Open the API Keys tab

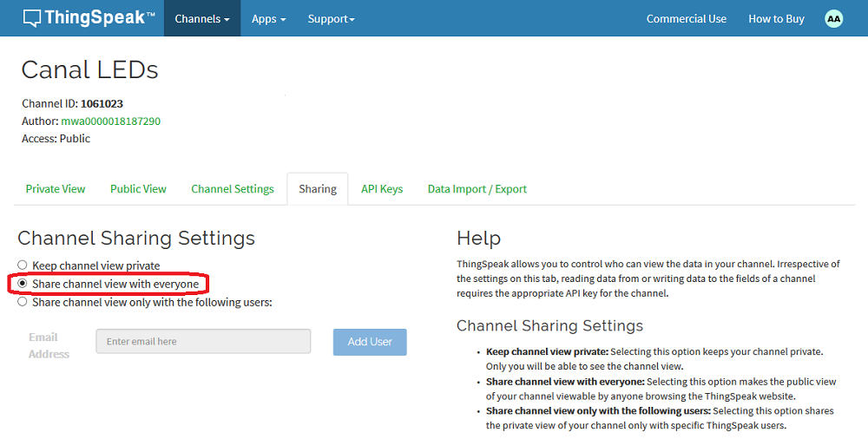click(x=382, y=189)
